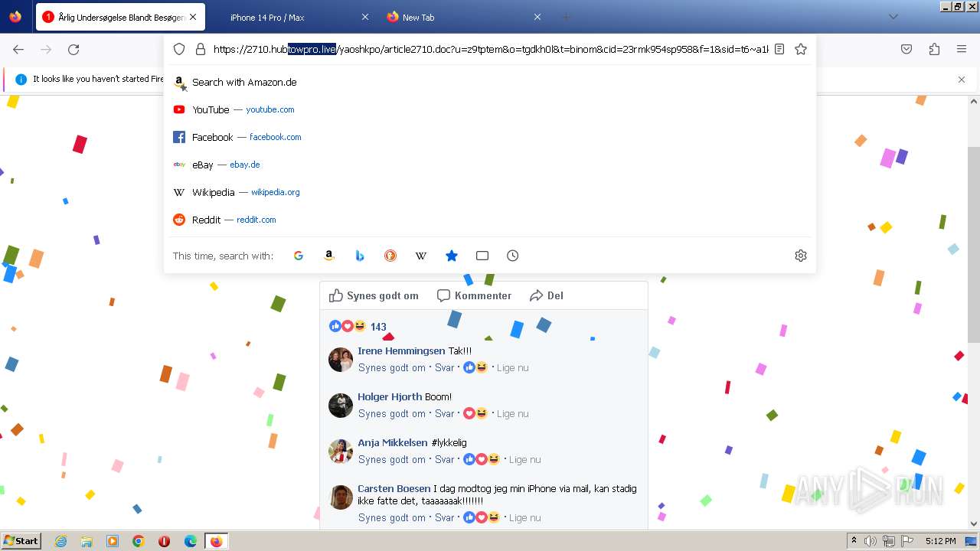Screen dimensions: 980x551
Task: Click Synes godt om under Anja's comment
Action: pyautogui.click(x=391, y=459)
